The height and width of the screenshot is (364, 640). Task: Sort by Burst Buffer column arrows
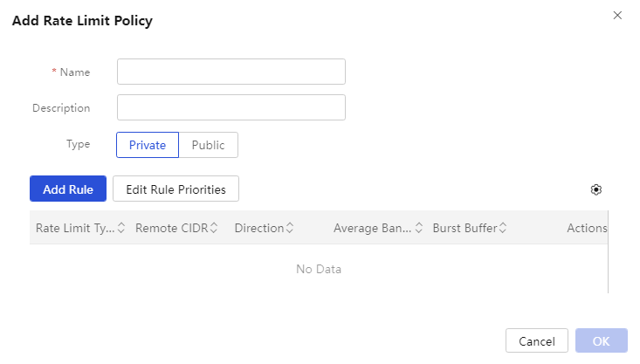(503, 228)
